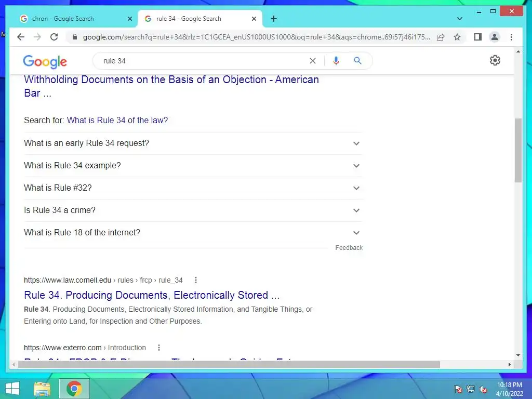532x399 pixels.
Task: View site information padlock icon
Action: (75, 37)
